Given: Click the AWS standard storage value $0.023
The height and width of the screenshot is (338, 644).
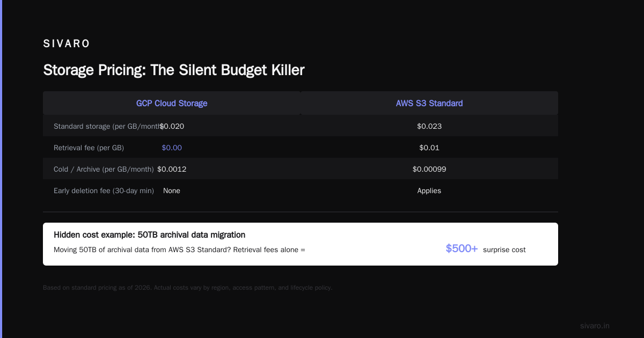Looking at the screenshot, I should 429,126.
